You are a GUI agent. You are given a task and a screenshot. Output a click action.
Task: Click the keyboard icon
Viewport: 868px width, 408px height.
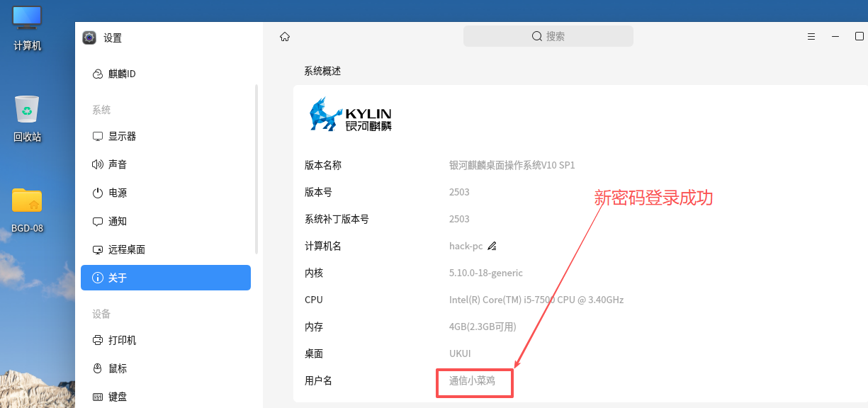98,397
